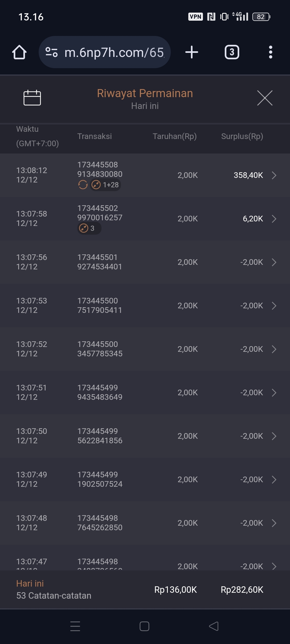
Task: Open a new browser tab
Action: click(x=192, y=52)
